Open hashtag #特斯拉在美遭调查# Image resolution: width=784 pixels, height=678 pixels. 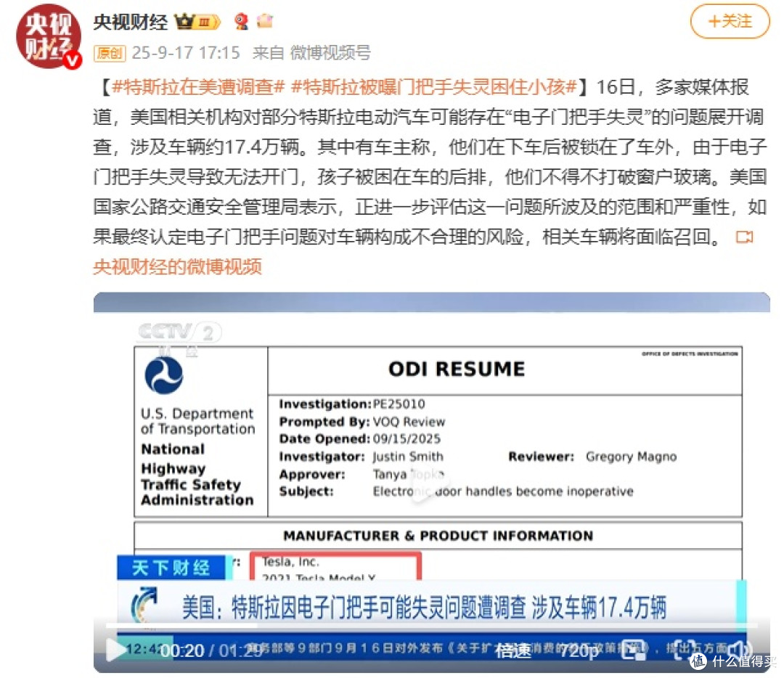pyautogui.click(x=198, y=87)
